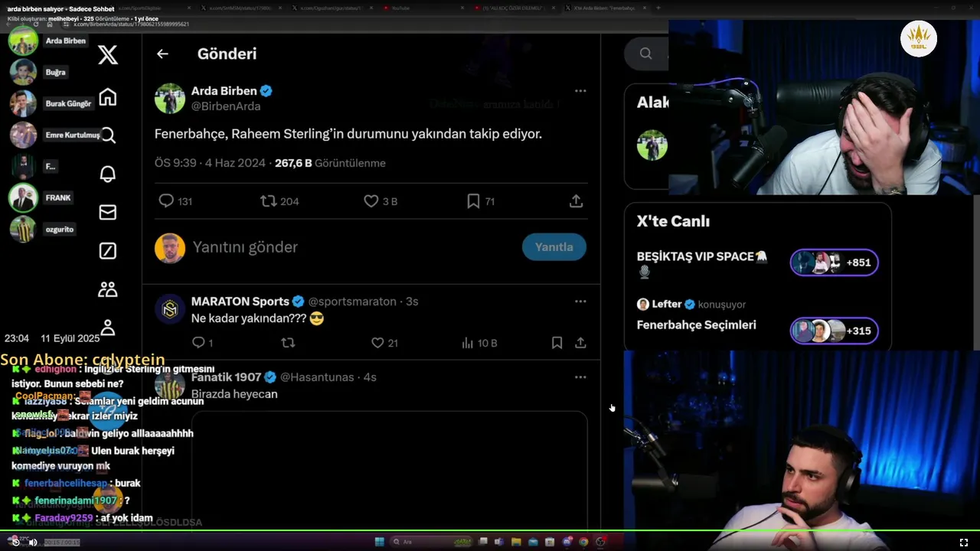Open the Lefter konuşuyor host name
The width and height of the screenshot is (980, 551).
coord(667,305)
